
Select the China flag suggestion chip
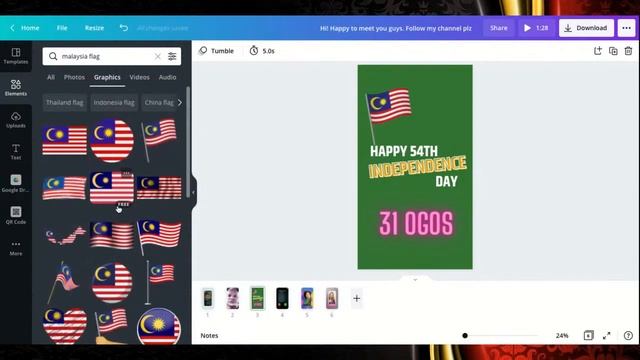tap(159, 102)
